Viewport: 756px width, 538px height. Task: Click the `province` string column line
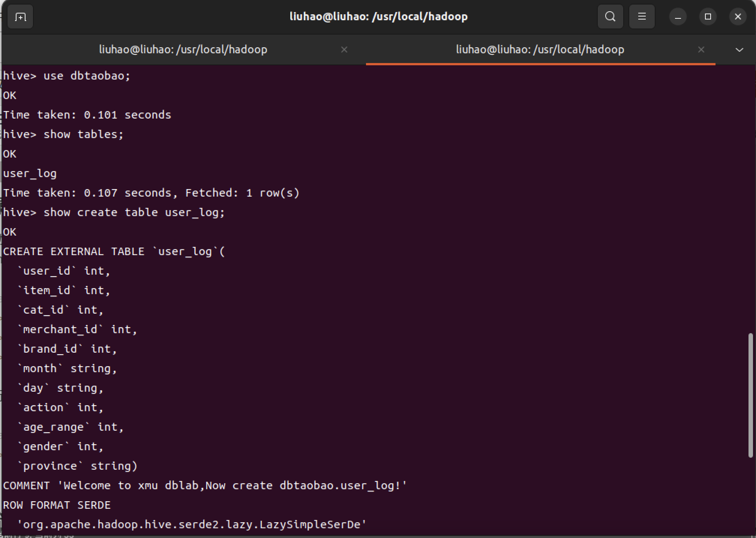tap(77, 466)
